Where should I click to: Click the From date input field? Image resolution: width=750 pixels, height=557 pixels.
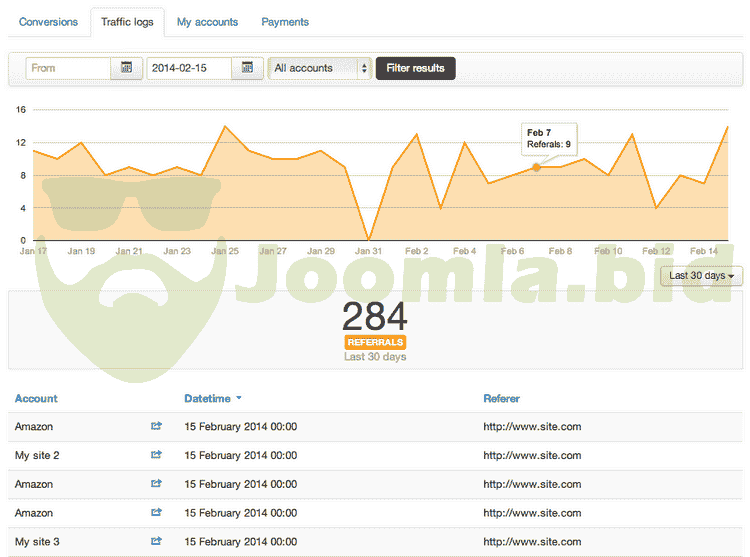tap(68, 68)
